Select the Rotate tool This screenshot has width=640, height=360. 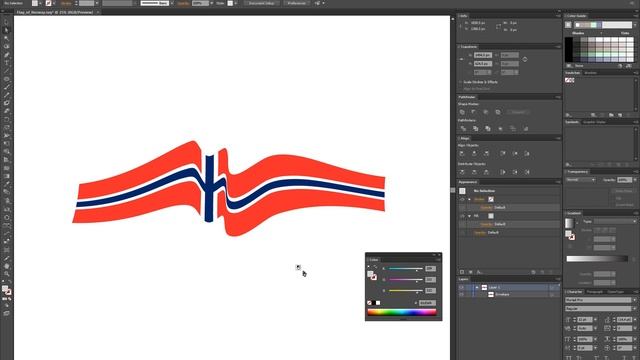pyautogui.click(x=6, y=119)
